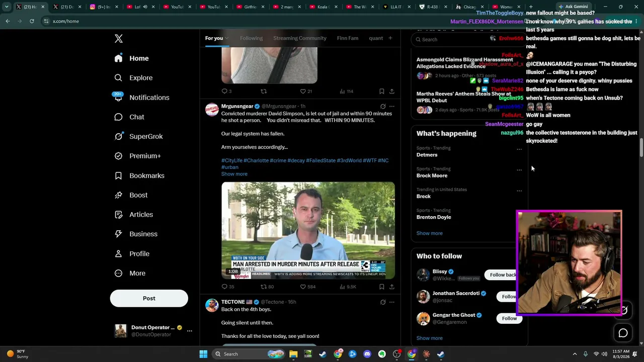The width and height of the screenshot is (644, 362).
Task: Open the #Charlotte hashtag link
Action: 256,160
